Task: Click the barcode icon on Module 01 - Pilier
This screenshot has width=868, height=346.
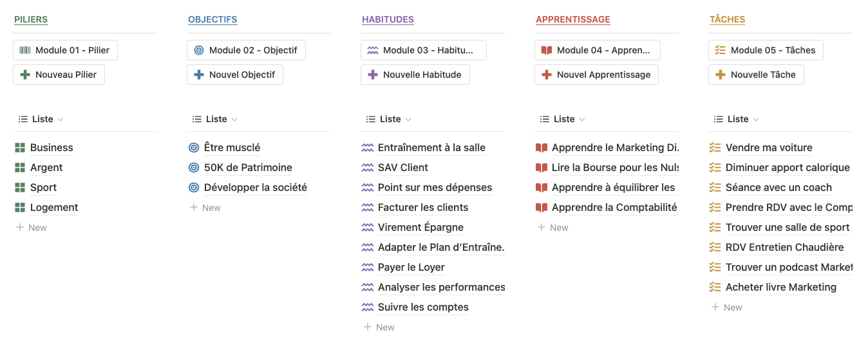Action: point(25,50)
